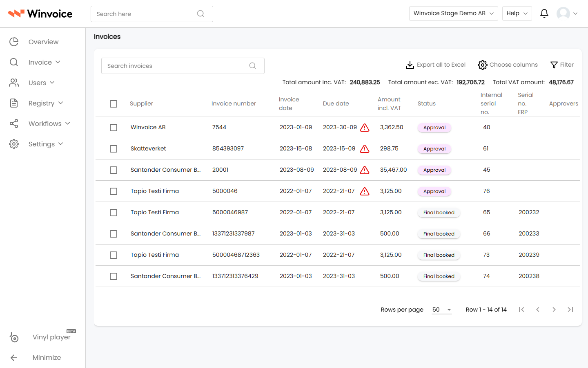Click the magnifier icon in top search bar

(x=200, y=14)
